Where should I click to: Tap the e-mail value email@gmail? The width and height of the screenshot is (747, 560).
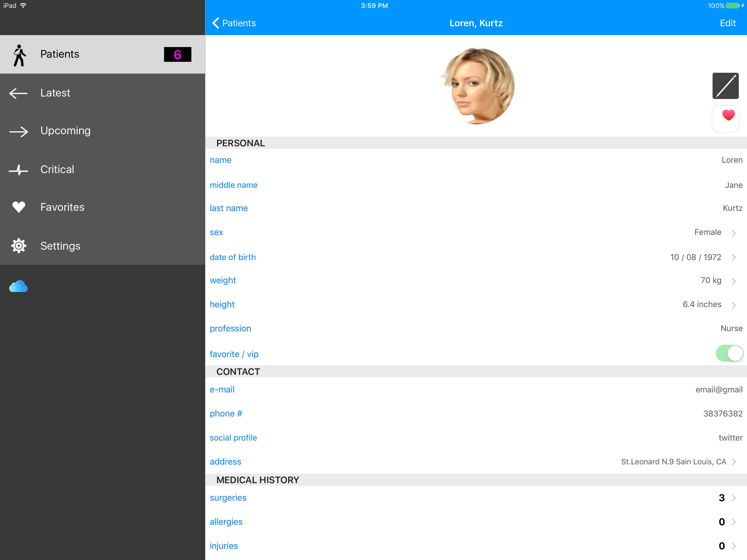719,389
